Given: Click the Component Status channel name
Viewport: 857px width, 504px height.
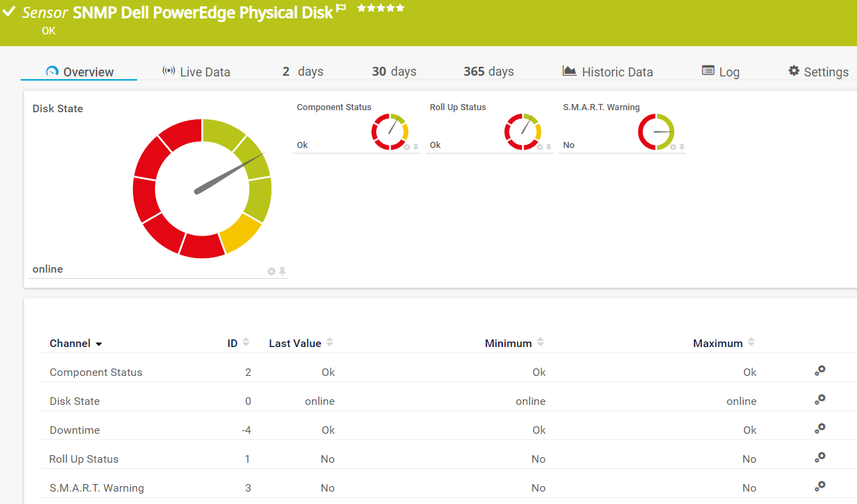Looking at the screenshot, I should [96, 372].
